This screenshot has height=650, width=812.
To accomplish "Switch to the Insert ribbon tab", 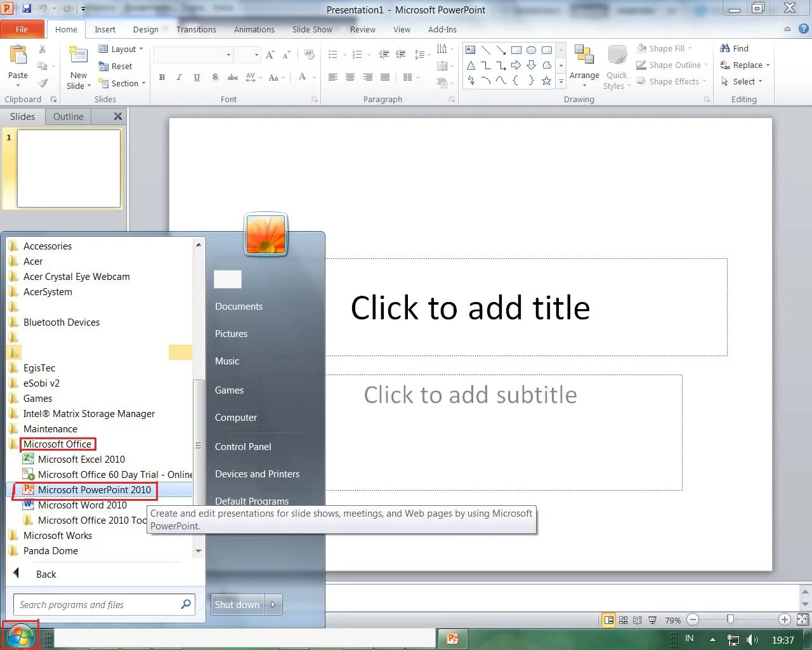I will click(x=105, y=29).
